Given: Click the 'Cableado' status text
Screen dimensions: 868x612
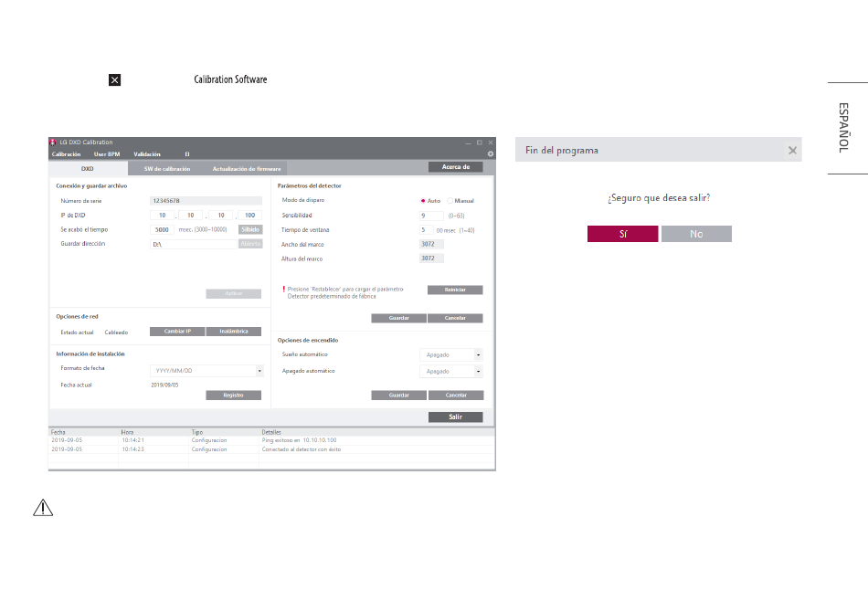Looking at the screenshot, I should click(116, 332).
